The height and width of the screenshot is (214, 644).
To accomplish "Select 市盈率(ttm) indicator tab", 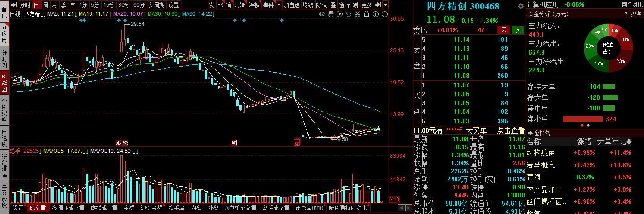I will pyautogui.click(x=310, y=208).
